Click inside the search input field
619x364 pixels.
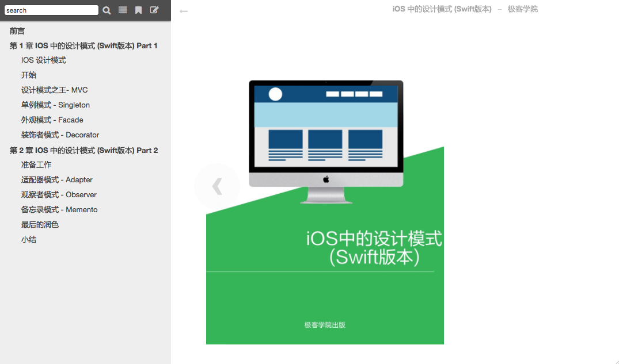pos(51,10)
